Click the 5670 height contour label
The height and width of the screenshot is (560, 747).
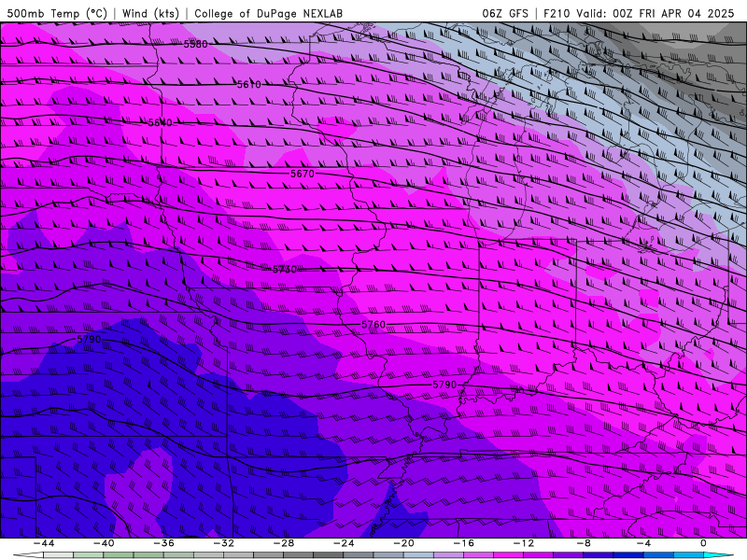coord(303,174)
